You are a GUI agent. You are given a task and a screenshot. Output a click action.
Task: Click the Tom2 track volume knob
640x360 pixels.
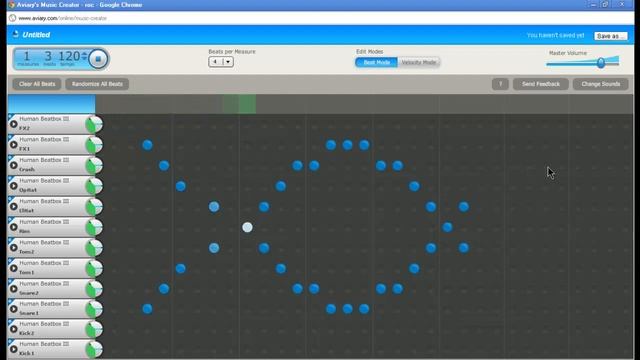coord(94,248)
